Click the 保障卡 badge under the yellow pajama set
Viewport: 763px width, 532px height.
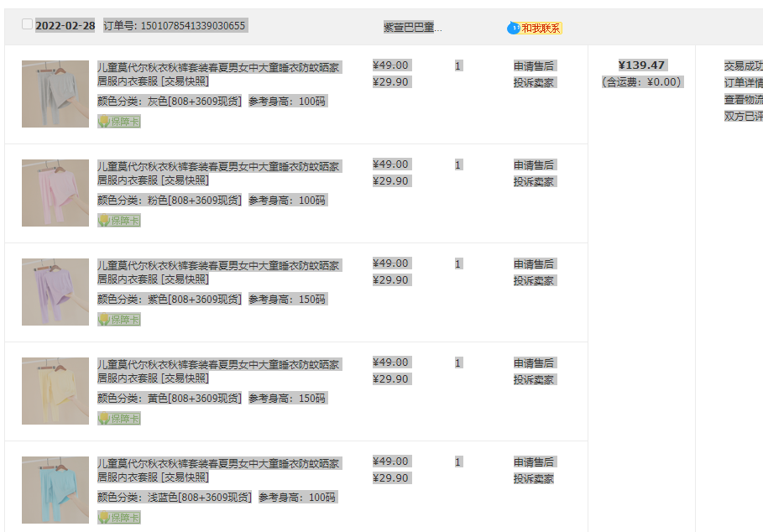pyautogui.click(x=119, y=419)
